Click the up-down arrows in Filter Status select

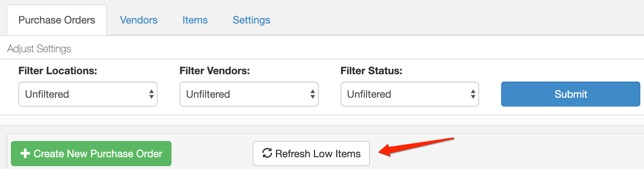coord(473,94)
